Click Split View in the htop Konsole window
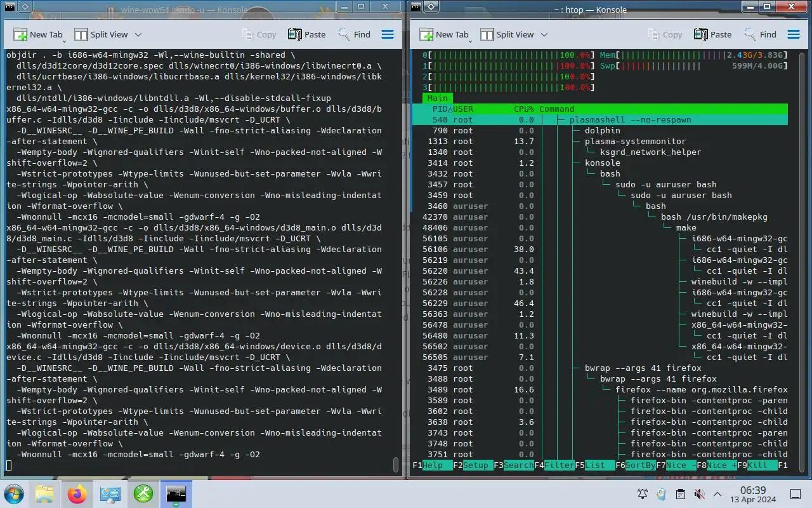Viewport: 812px width, 508px height. pos(507,34)
